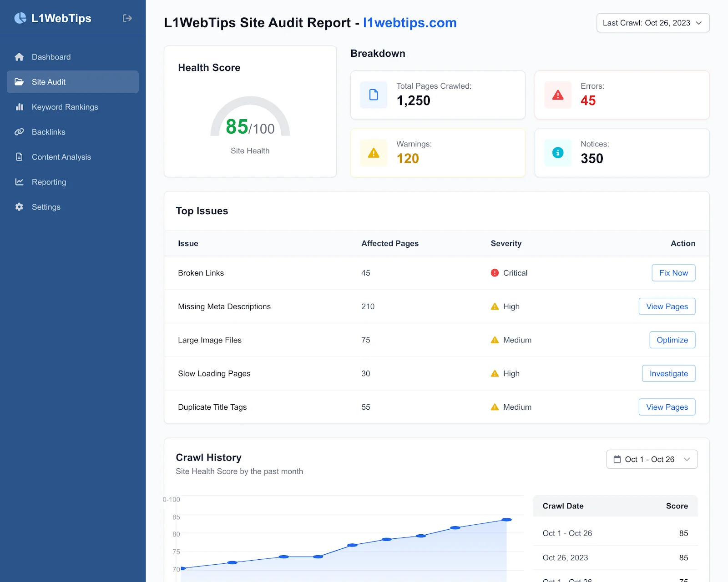Click the yellow Warnings triangle icon
The width and height of the screenshot is (728, 582).
374,153
